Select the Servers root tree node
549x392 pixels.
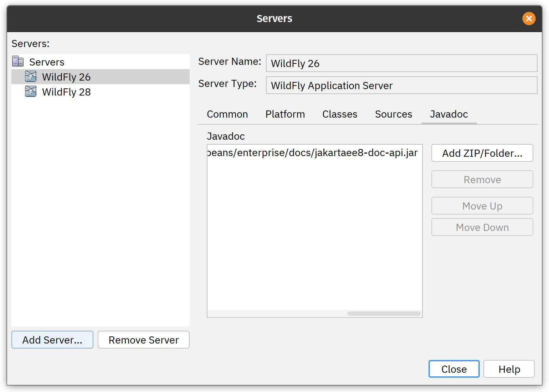coord(101,62)
